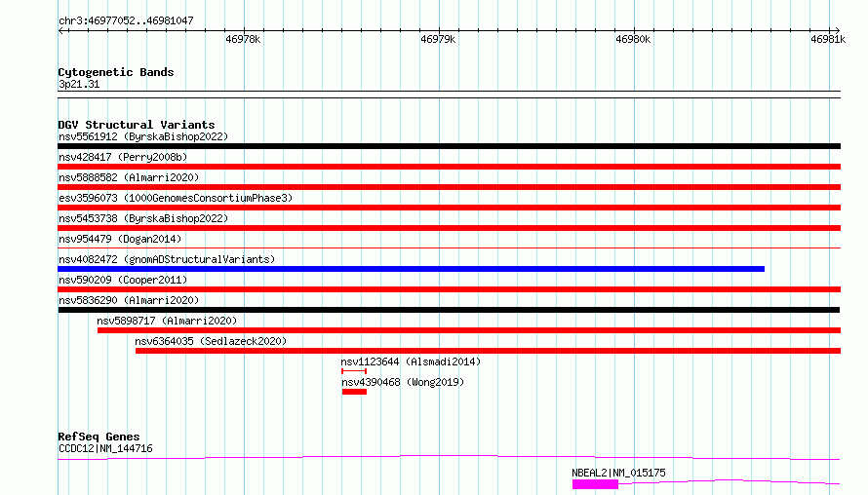Select black bar beneath nsv5836290

(449, 310)
